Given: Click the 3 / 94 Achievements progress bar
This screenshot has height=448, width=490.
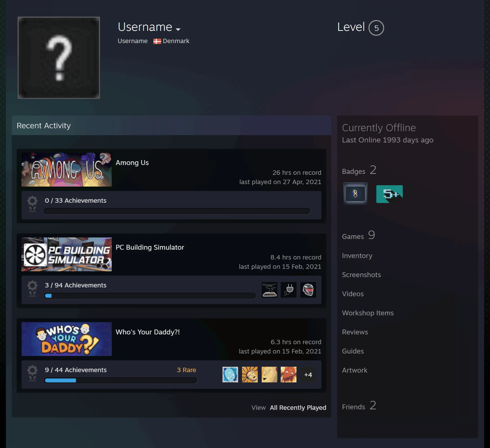Looking at the screenshot, I should tap(150, 296).
